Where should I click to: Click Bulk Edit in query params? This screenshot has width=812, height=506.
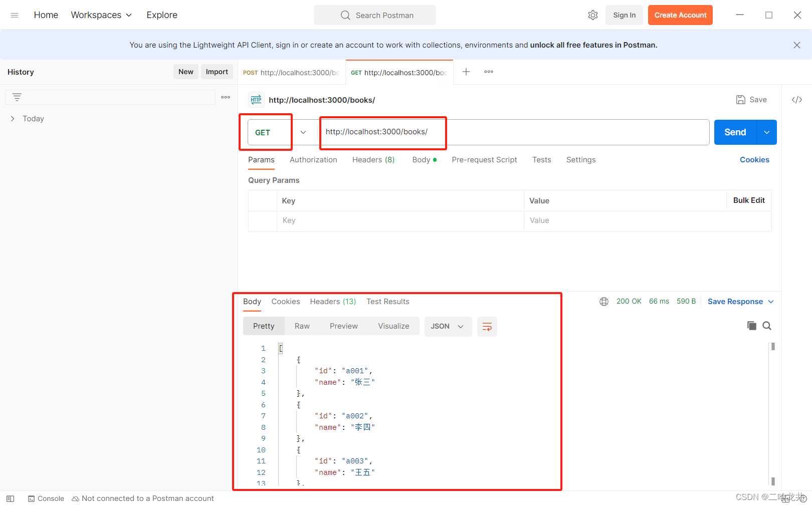[749, 200]
